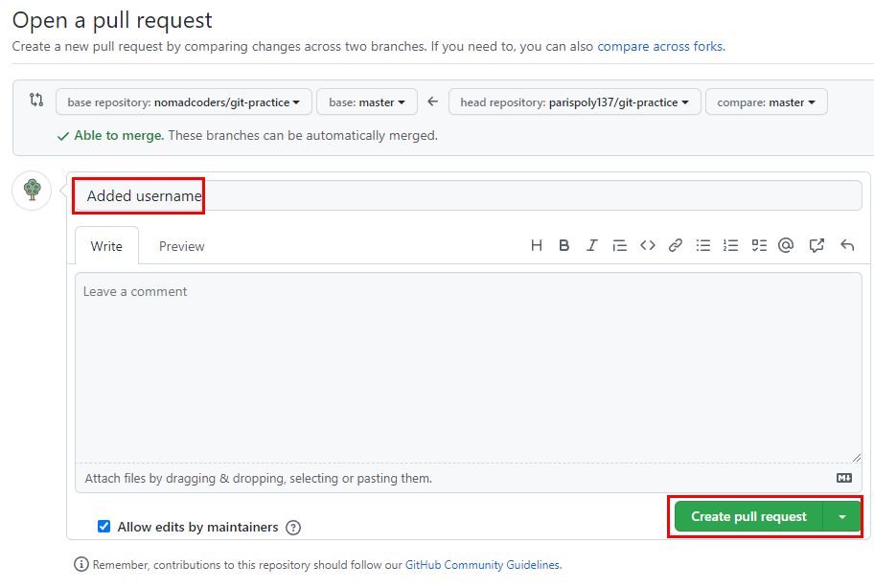Expand Create pull request options arrow
The image size is (874, 588).
pos(842,517)
